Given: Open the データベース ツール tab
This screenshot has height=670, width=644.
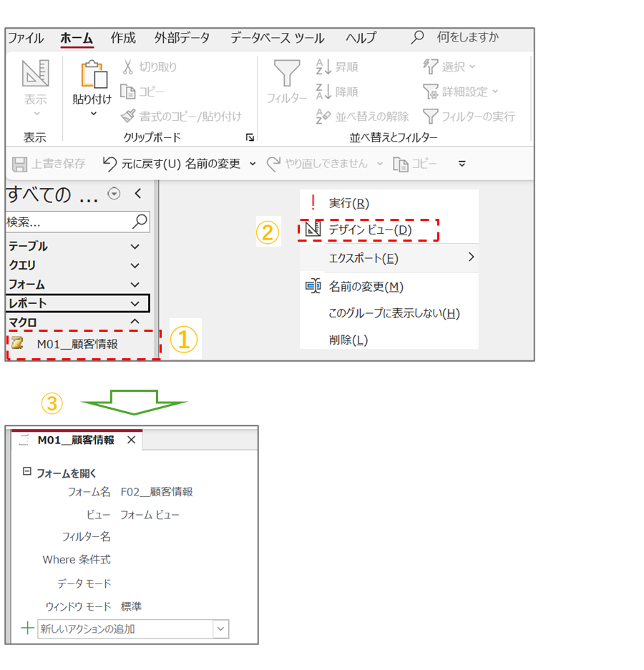Looking at the screenshot, I should coord(277,38).
